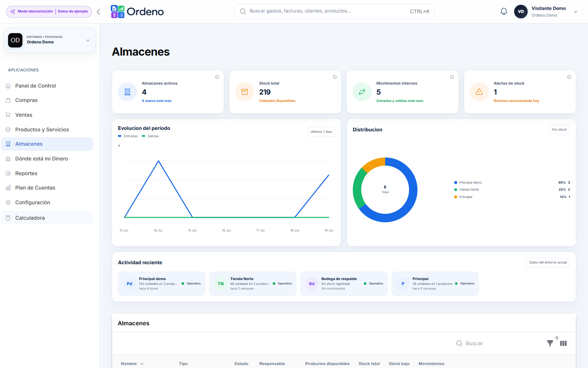Click the 'Revision recomendada hoy' text
The width and height of the screenshot is (588, 368).
[x=516, y=101]
